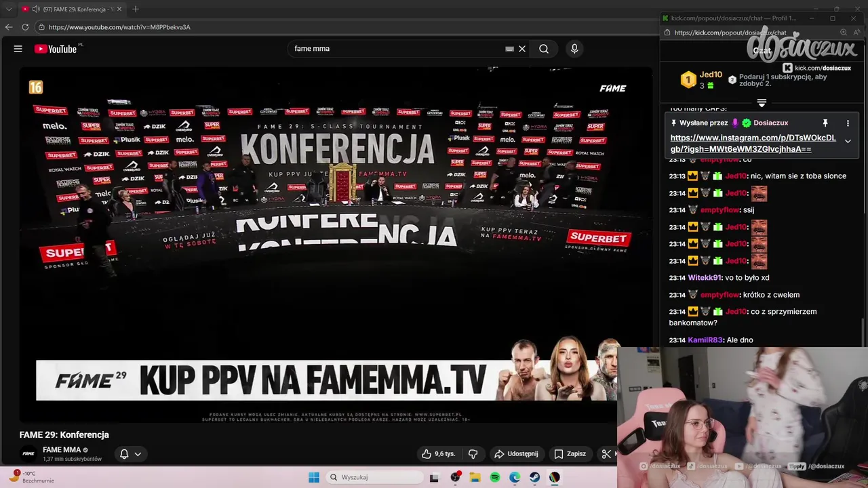Open Microsoft Edge from the taskbar
The width and height of the screenshot is (868, 488).
click(515, 477)
